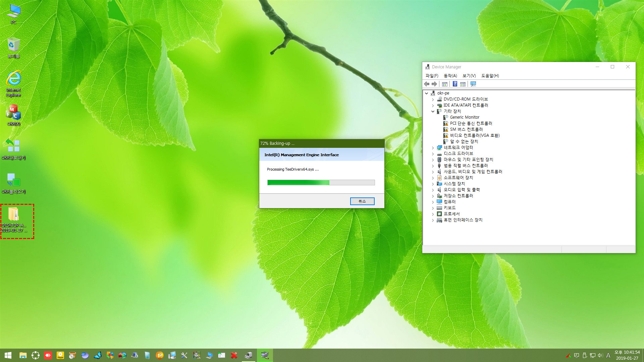Select the 알 수 없는 장치 entry

pyautogui.click(x=464, y=141)
